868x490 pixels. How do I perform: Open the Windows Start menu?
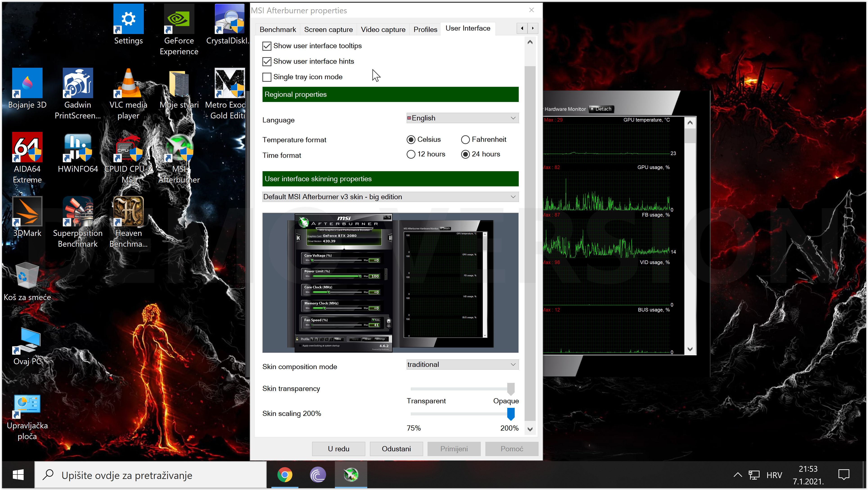coord(18,475)
